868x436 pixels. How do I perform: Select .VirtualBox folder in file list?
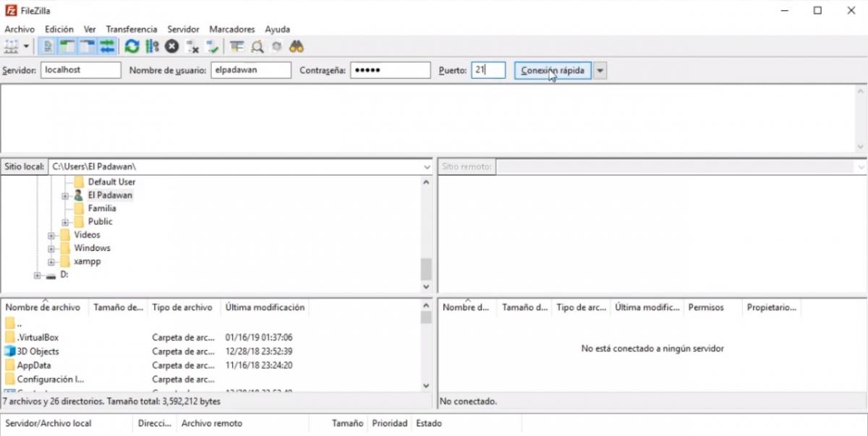click(x=38, y=338)
